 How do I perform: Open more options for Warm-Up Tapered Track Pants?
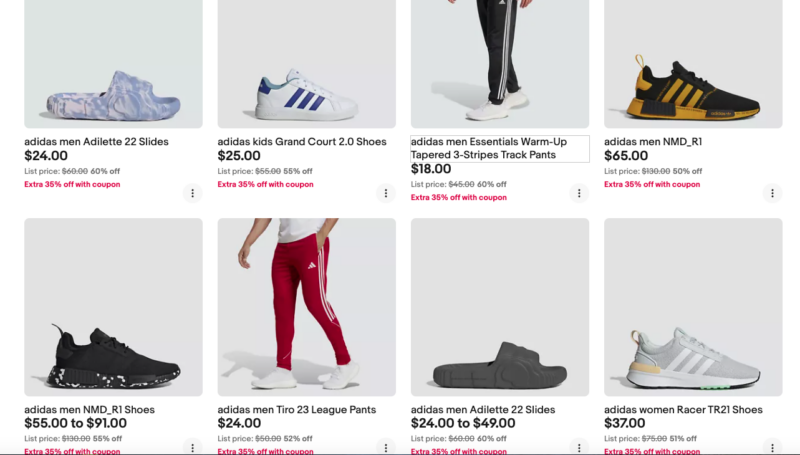tap(578, 193)
